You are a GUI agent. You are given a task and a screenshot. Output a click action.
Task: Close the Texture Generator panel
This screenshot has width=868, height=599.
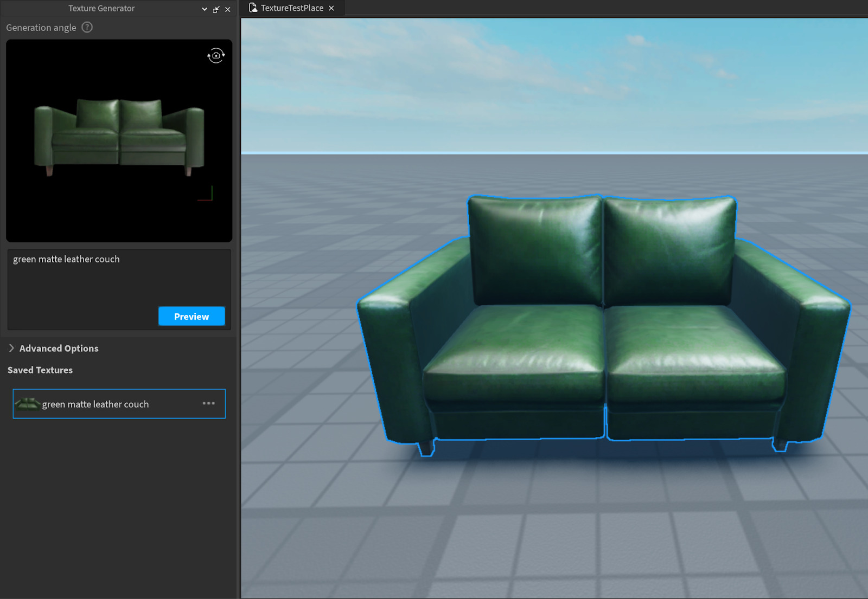(228, 9)
